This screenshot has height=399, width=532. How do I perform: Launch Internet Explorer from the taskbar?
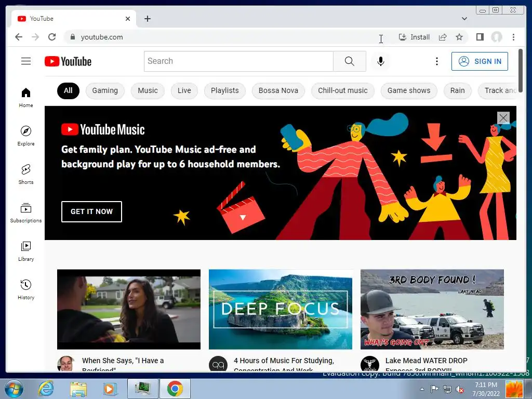click(46, 389)
